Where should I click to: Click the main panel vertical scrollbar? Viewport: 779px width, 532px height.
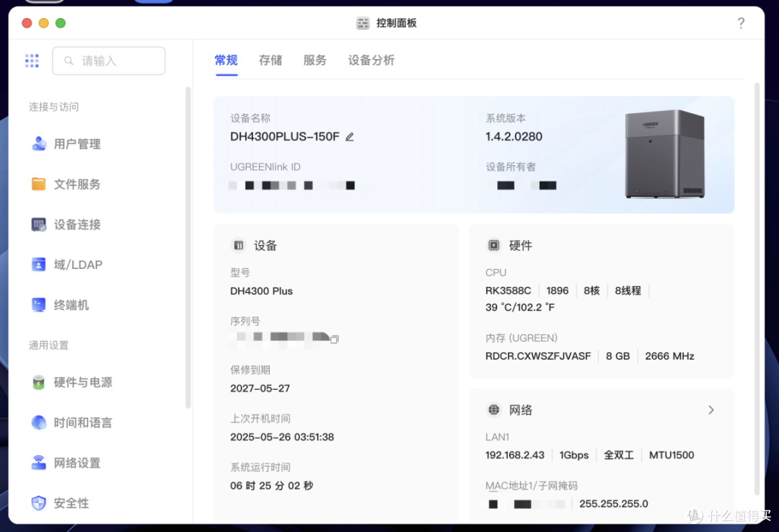(x=757, y=288)
